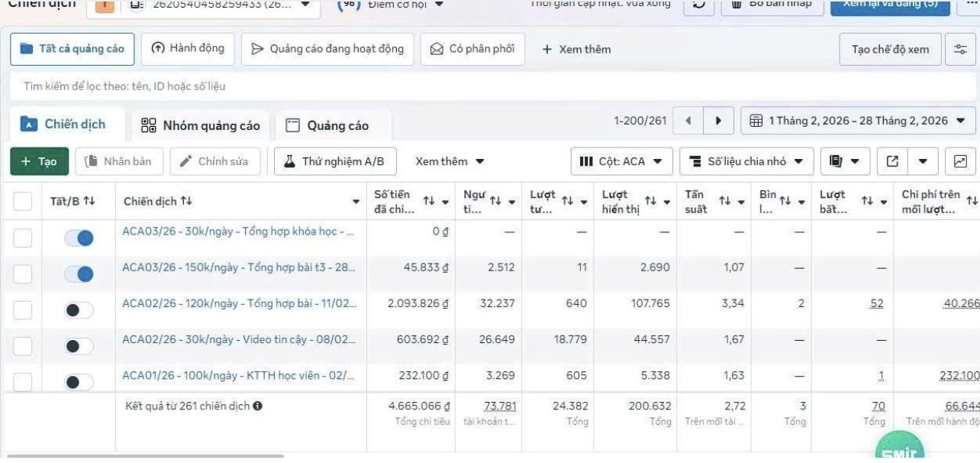Go to next page arrow of results
980x463 pixels.
tap(718, 121)
